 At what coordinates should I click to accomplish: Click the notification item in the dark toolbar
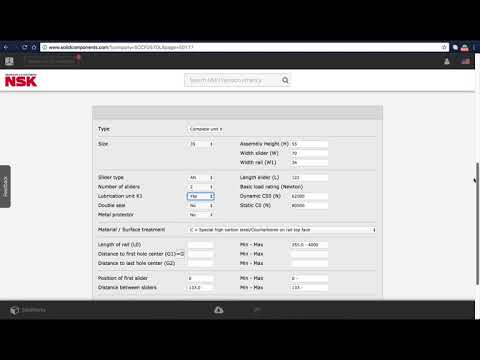[x=53, y=61]
